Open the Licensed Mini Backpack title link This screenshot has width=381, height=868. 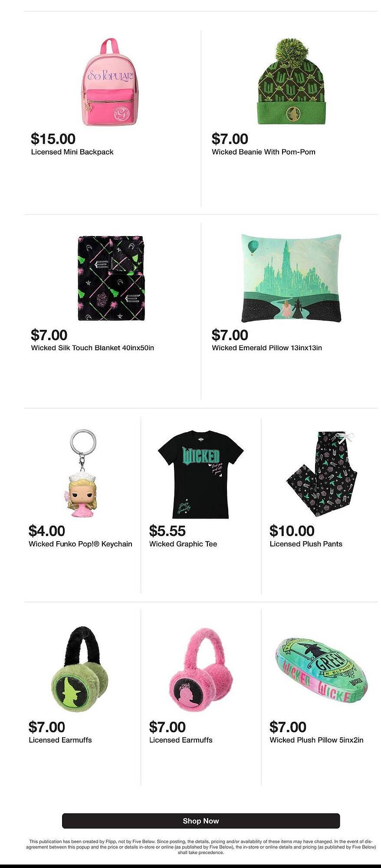point(72,152)
